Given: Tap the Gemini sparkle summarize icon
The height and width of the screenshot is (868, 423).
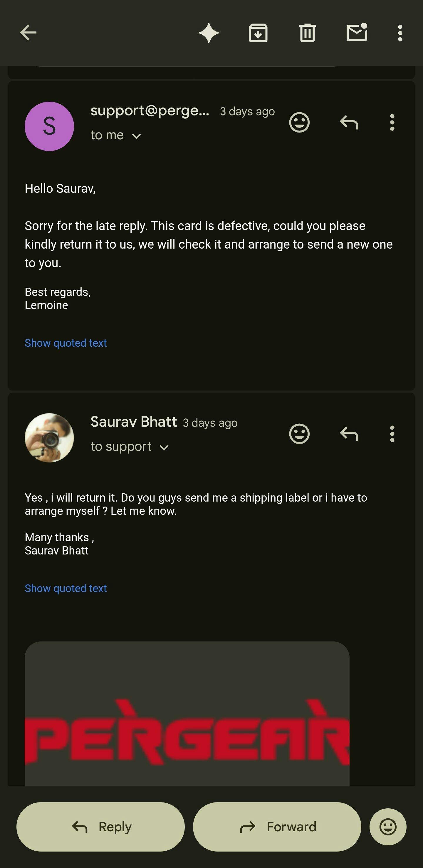Looking at the screenshot, I should click(209, 33).
